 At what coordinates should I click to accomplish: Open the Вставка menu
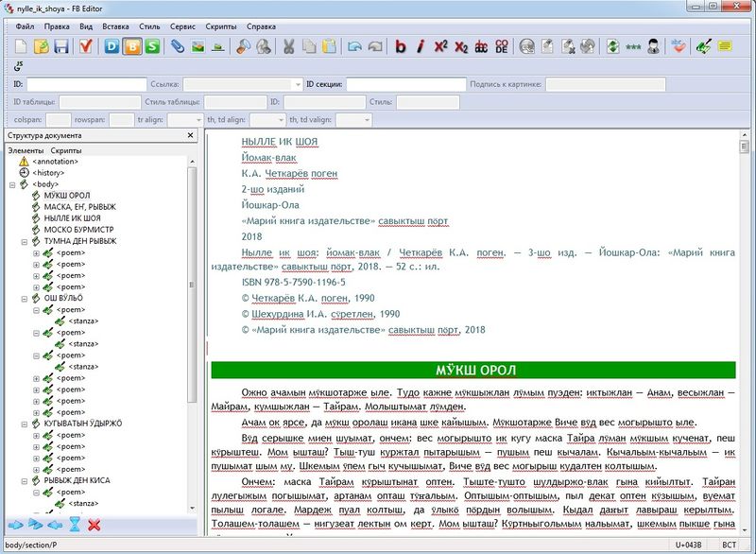tap(115, 26)
